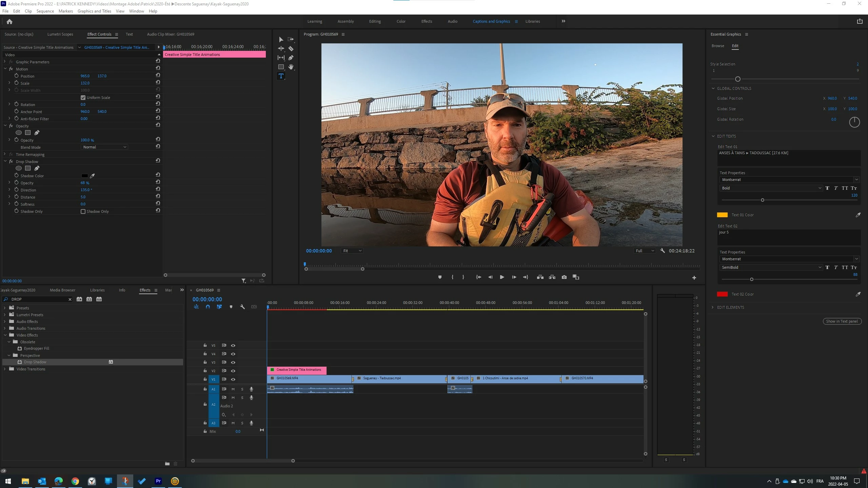Click the Edit Text 02 field
868x488 pixels.
[x=788, y=237]
